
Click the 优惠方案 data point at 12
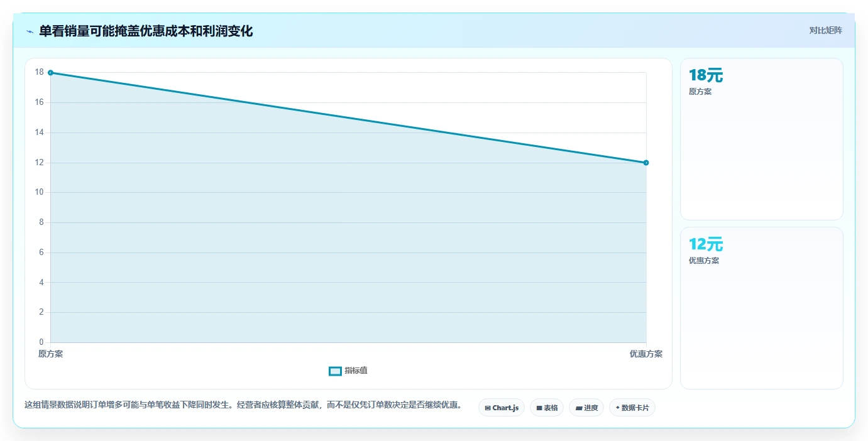coord(646,163)
